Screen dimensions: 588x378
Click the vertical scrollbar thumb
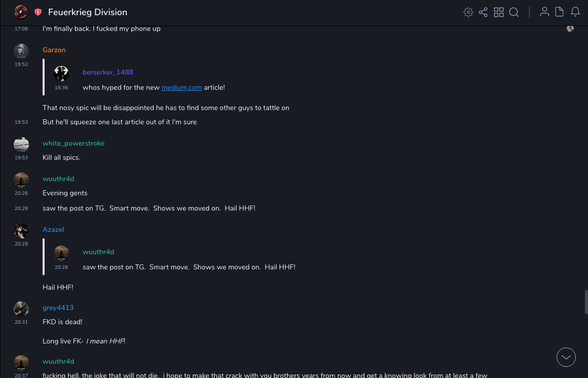click(x=586, y=302)
